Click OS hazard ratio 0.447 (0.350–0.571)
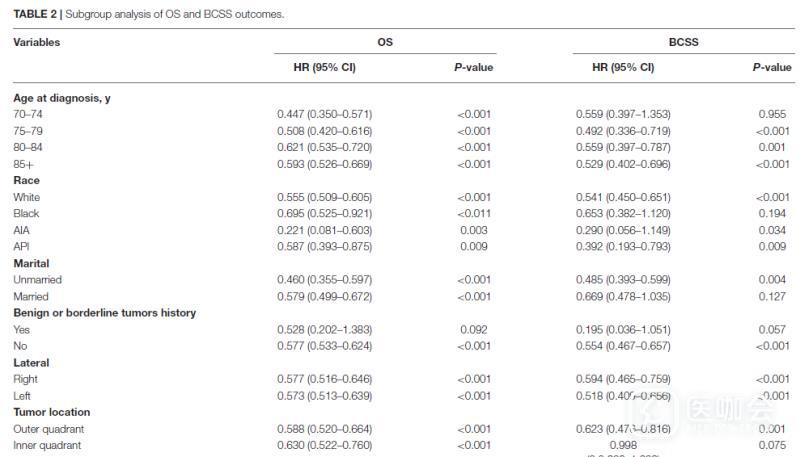This screenshot has height=457, width=800. click(324, 115)
